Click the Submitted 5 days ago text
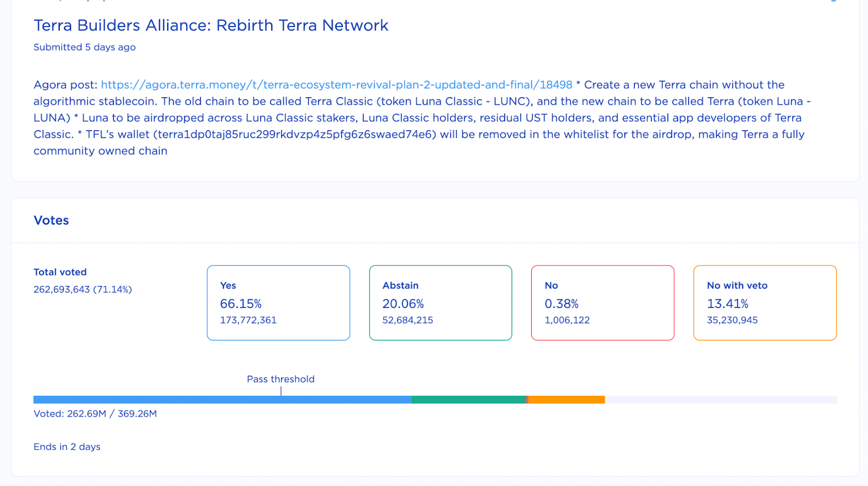This screenshot has height=486, width=868. [x=85, y=47]
